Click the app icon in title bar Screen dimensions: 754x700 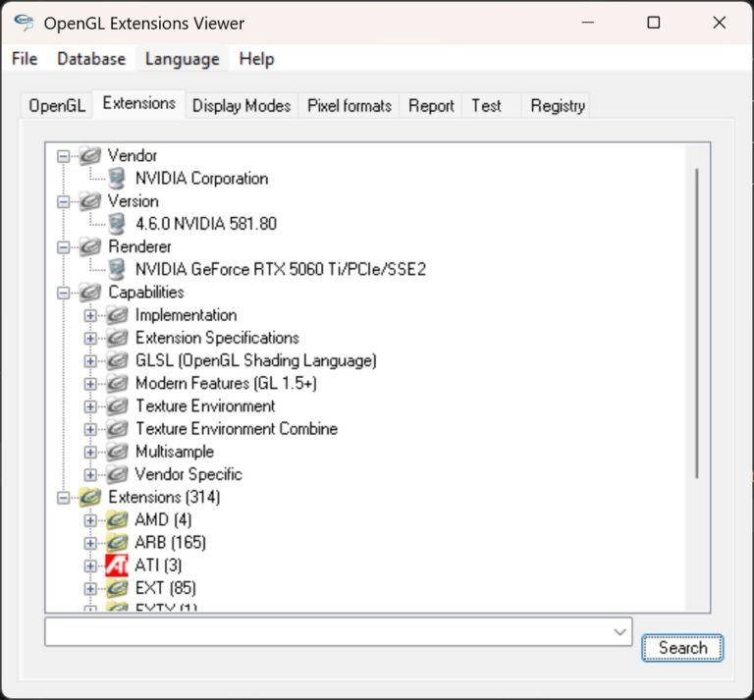[x=26, y=23]
